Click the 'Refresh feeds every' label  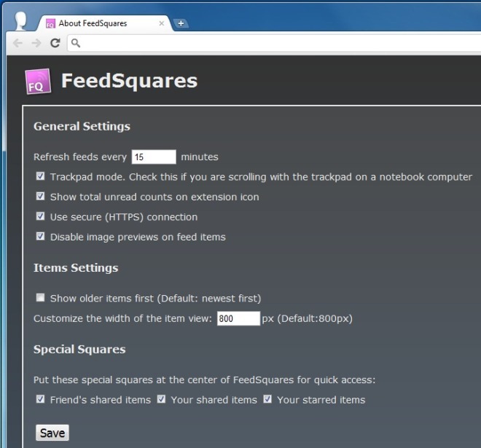click(x=80, y=157)
